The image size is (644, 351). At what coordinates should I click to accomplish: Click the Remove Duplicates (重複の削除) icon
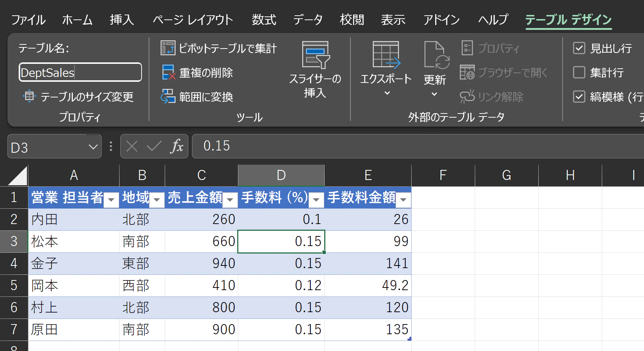(x=168, y=72)
